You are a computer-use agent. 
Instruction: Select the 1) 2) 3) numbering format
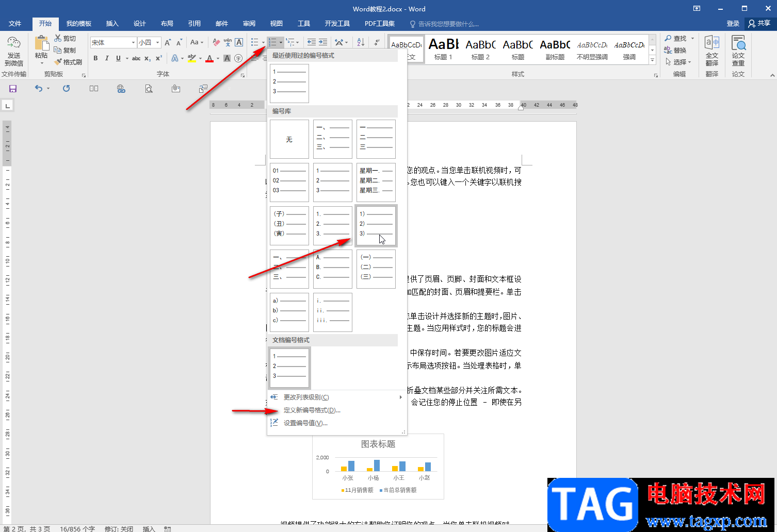point(376,226)
